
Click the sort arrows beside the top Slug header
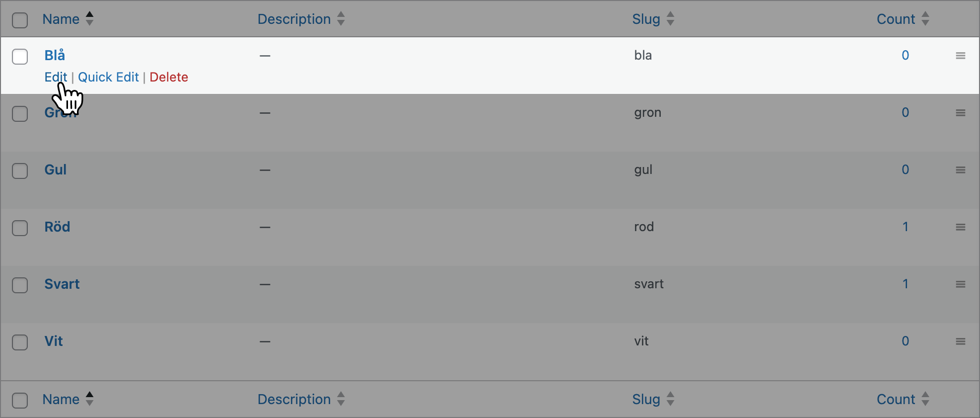tap(670, 19)
